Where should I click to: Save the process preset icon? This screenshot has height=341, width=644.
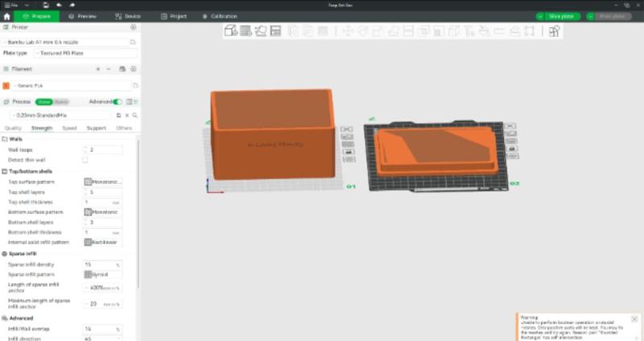(x=118, y=116)
